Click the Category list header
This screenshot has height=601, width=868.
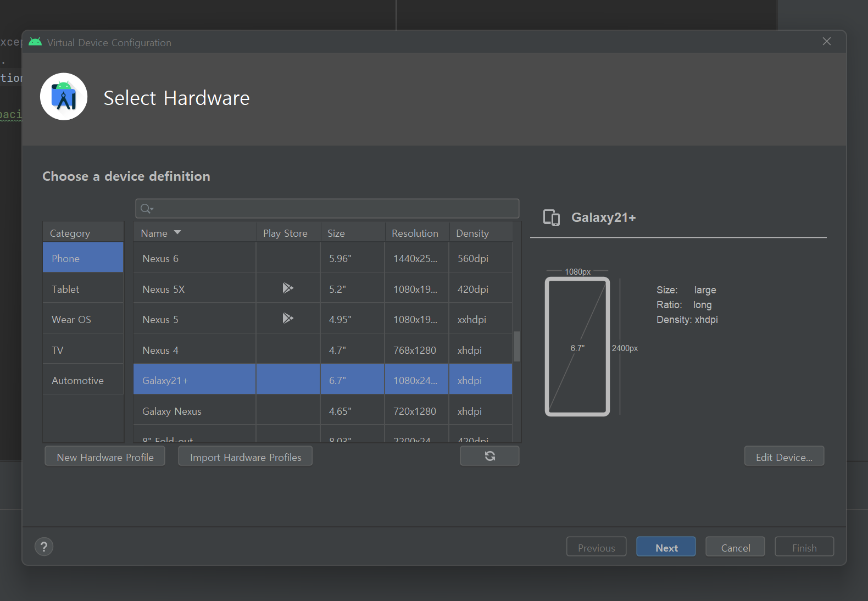[x=83, y=233]
